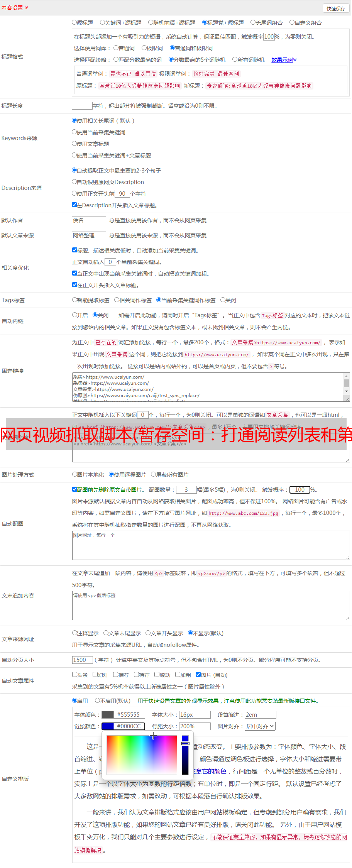The image size is (352, 868).
Task: Open the 效果示例 link
Action: pos(283,60)
